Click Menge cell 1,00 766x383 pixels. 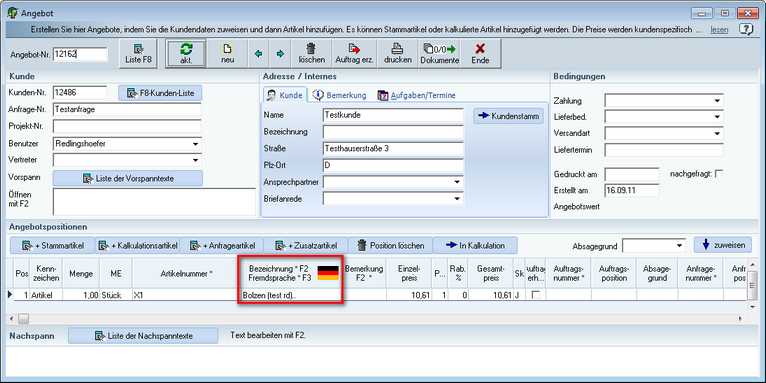point(81,295)
